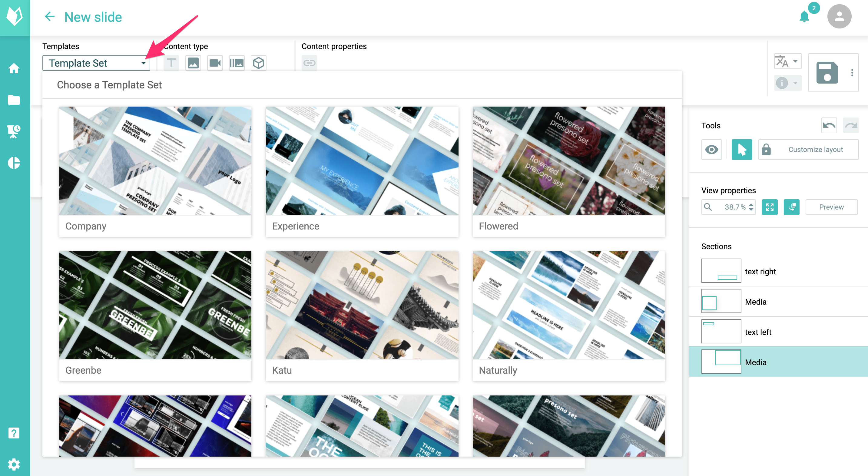
Task: Choose the Naturally template set
Action: tap(569, 316)
